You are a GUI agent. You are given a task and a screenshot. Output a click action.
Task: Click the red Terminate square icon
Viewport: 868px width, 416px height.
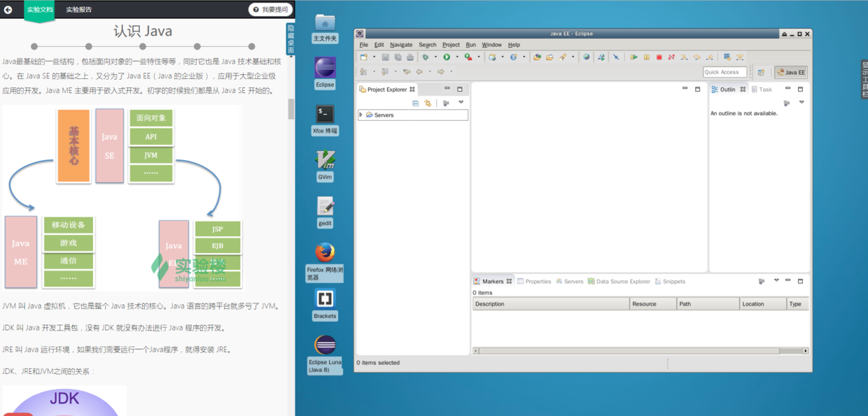pos(659,57)
